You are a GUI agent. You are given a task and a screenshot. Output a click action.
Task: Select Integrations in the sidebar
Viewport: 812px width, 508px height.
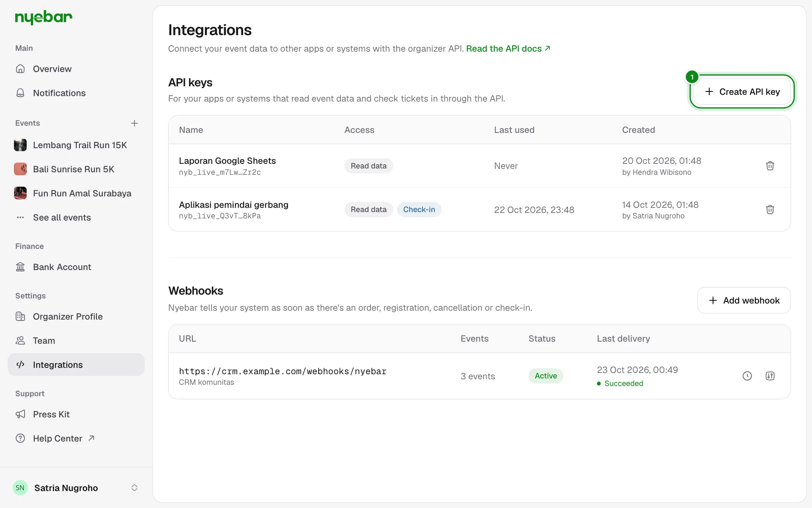76,365
